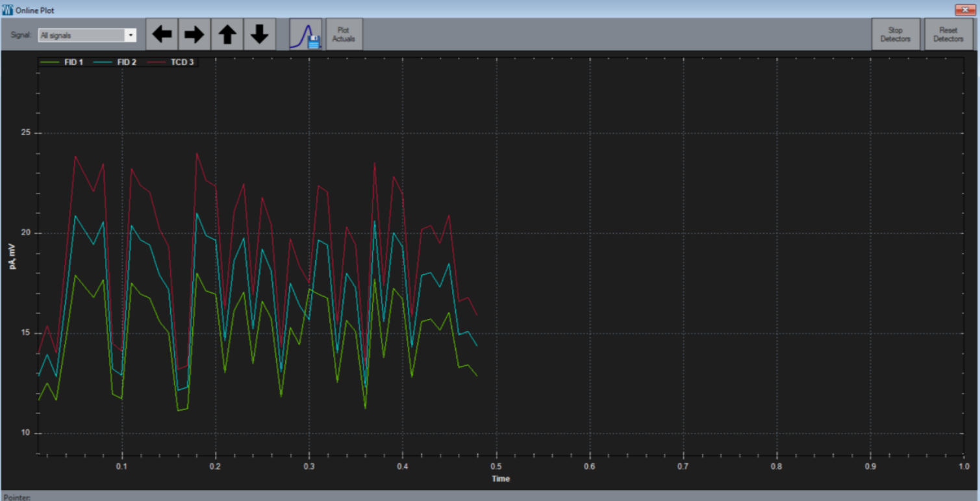Screen dimensions: 980x501
Task: Click the 0.7 x-axis tick label
Action: point(683,467)
